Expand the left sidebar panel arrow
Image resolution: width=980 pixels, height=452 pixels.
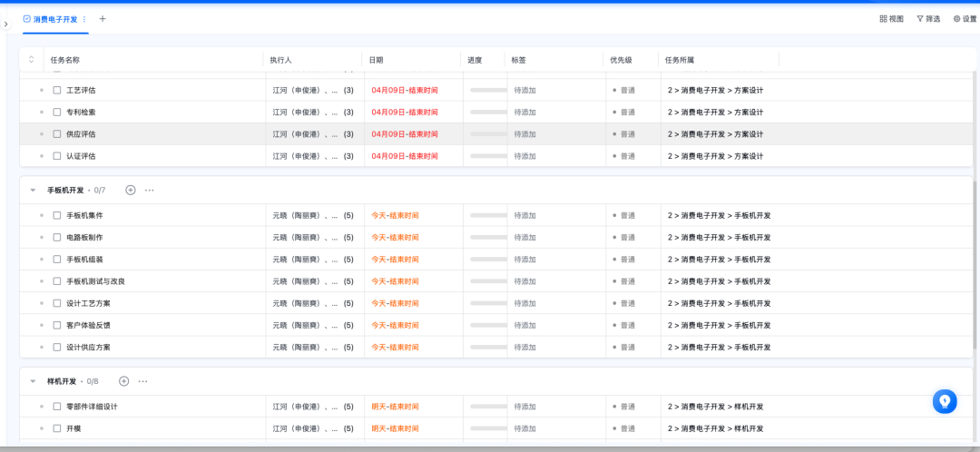[5, 25]
